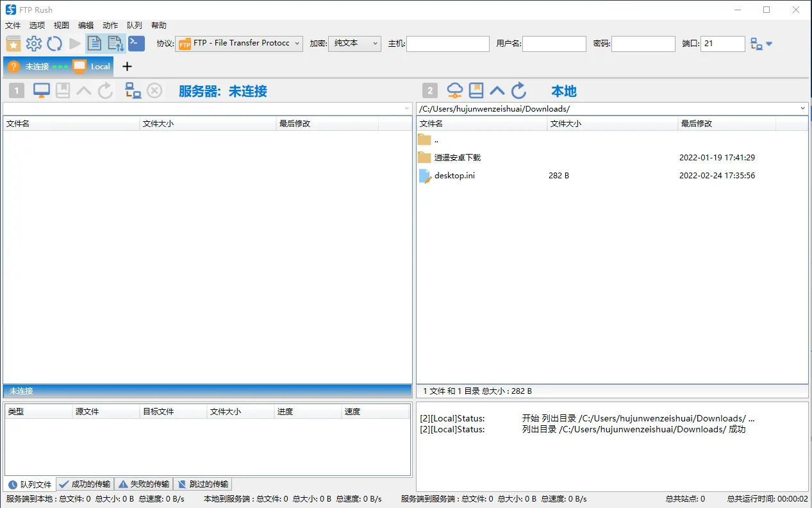Open the FTP protocol dropdown
812x508 pixels.
point(299,43)
